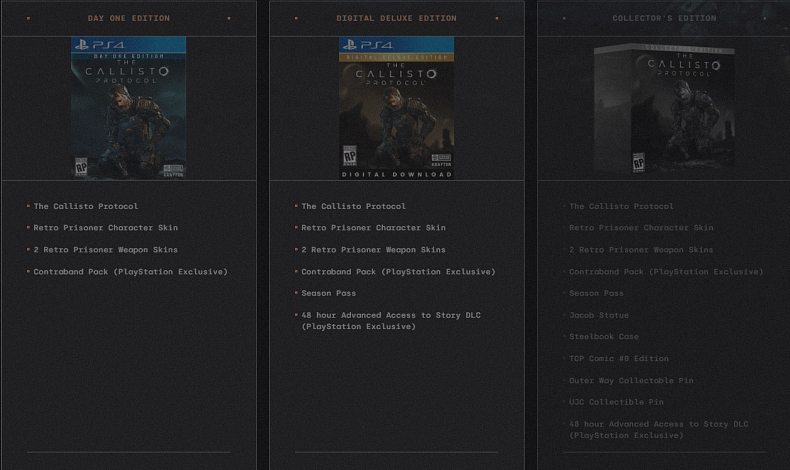Open the Digital Deluxe Edition box art
The width and height of the screenshot is (790, 470).
point(396,108)
